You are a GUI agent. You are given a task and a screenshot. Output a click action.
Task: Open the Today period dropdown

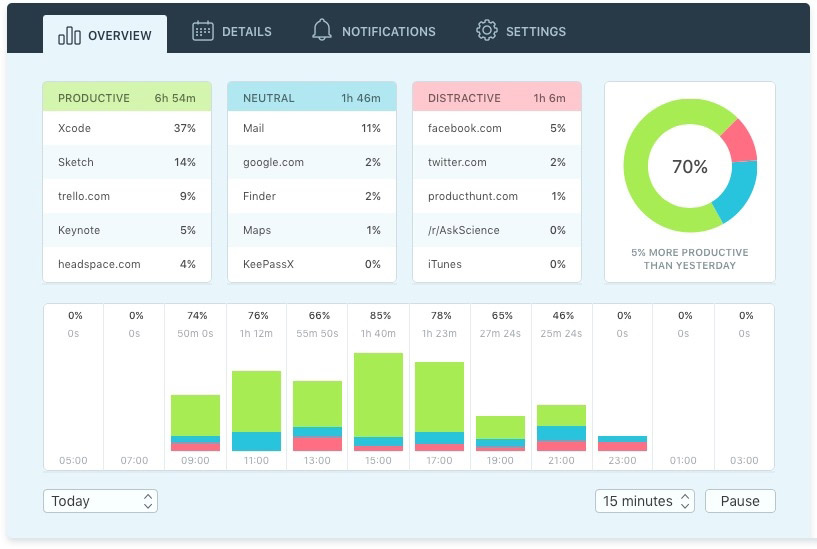[100, 501]
